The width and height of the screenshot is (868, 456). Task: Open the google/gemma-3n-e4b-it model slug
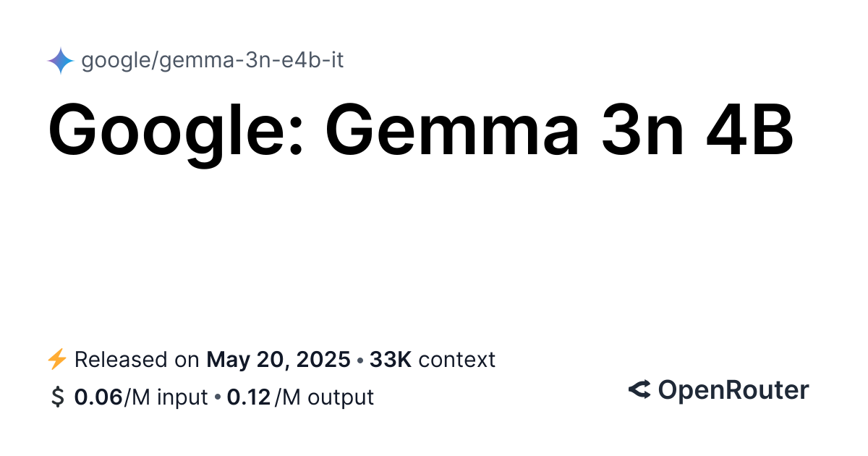click(x=212, y=61)
